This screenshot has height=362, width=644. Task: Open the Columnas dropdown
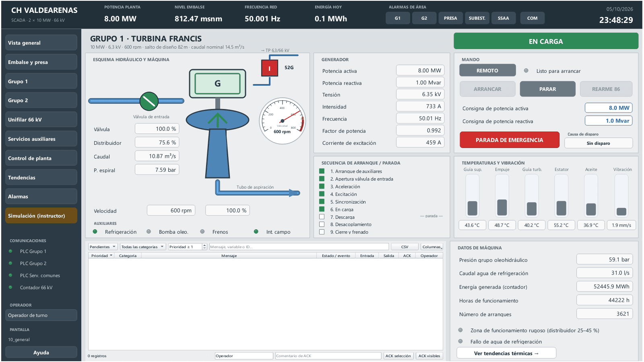432,247
